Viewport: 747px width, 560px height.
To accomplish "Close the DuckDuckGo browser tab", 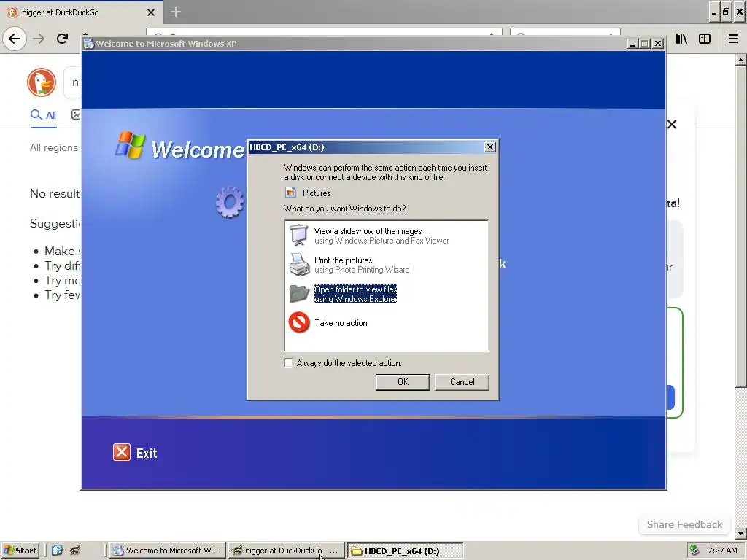I will click(151, 12).
